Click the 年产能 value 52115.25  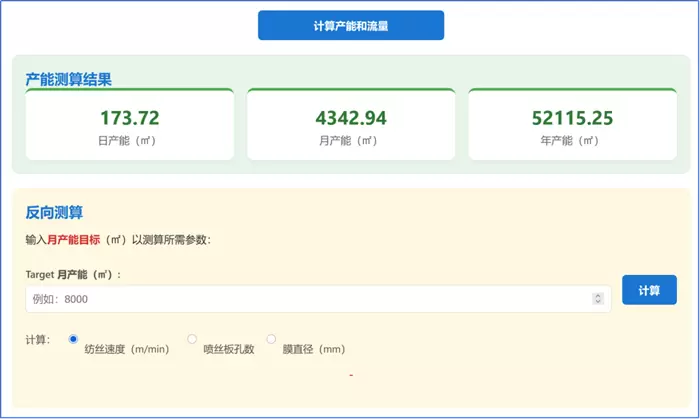572,118
